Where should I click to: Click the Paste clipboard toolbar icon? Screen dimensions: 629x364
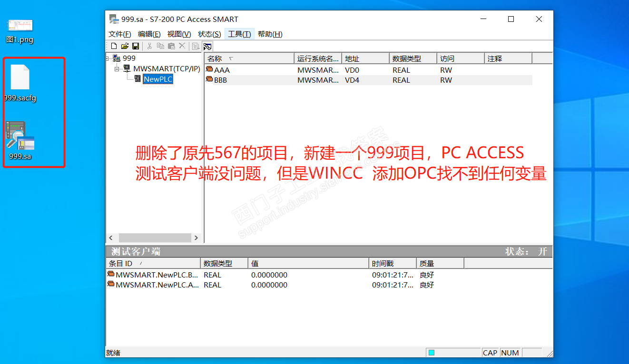click(171, 46)
